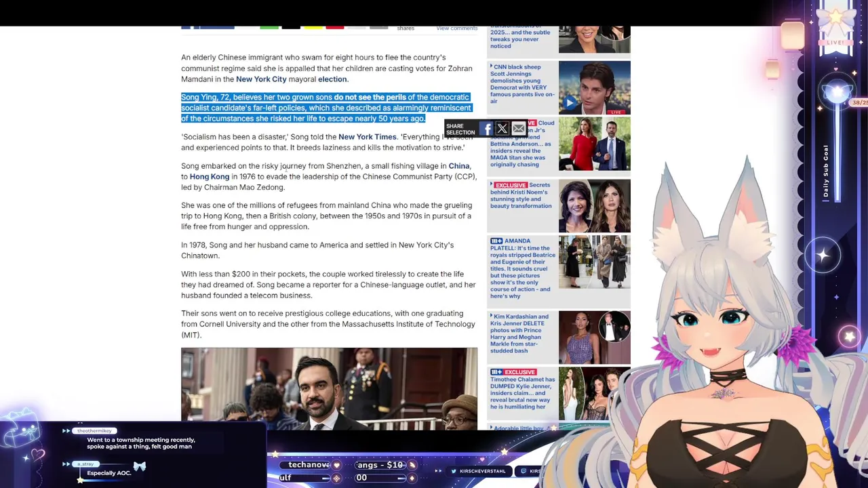Screen dimensions: 868x488
Task: Click the 'Went to a township meeting' chat message
Action: tap(141, 443)
